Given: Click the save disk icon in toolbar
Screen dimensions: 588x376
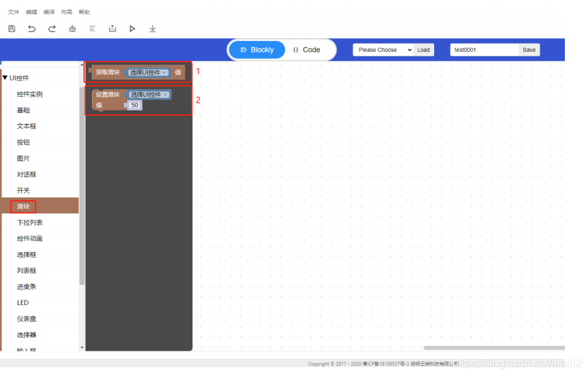Looking at the screenshot, I should coord(12,29).
